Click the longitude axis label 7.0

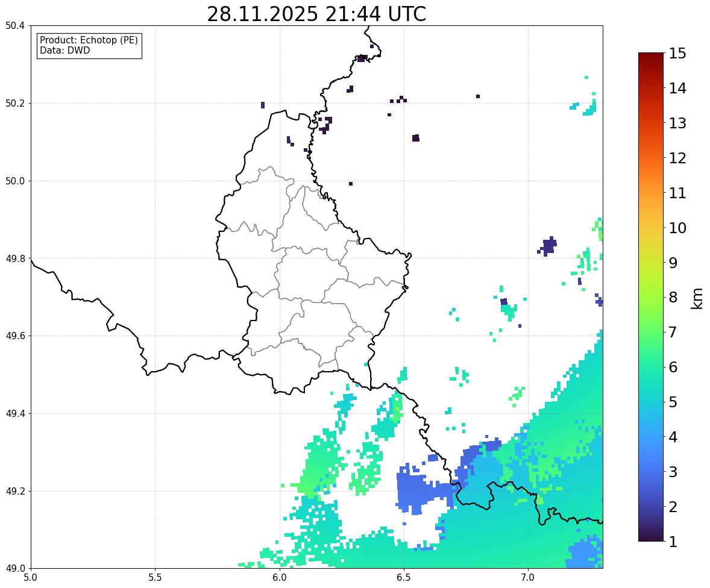pyautogui.click(x=528, y=578)
